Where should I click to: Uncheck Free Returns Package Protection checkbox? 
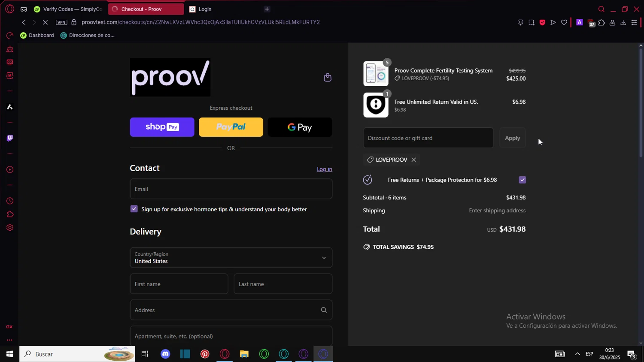click(x=522, y=180)
